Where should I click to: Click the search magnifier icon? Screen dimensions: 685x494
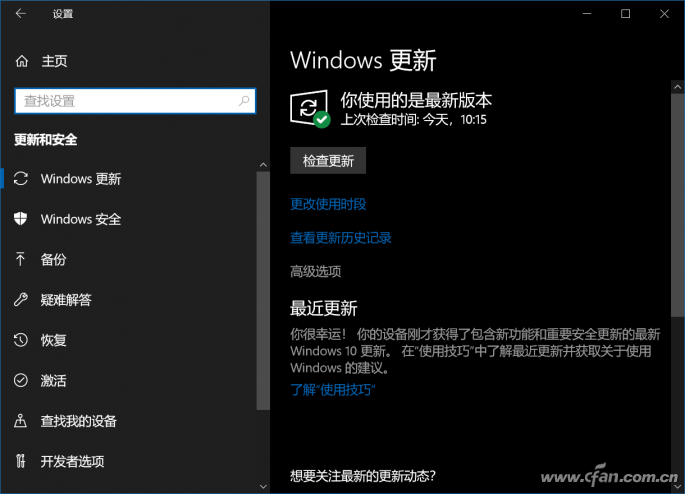click(244, 101)
